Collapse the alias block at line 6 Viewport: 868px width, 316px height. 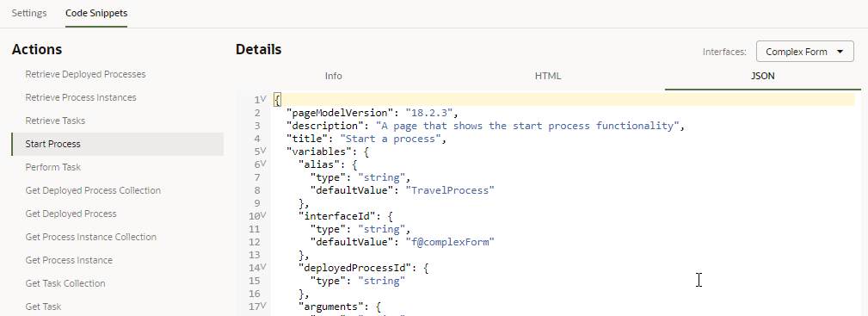click(263, 163)
